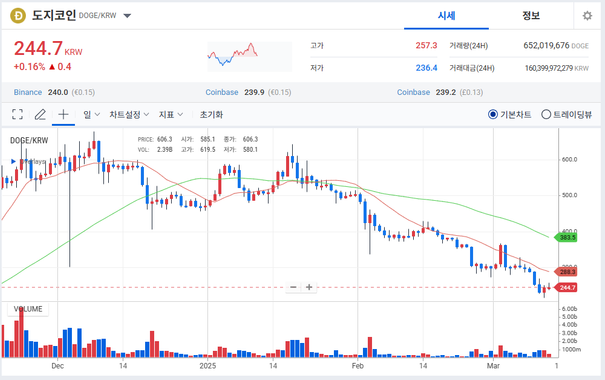Viewport: 605px width, 380px height.
Task: Click the 160,399,972,279 KRW trade amount
Action: [557, 68]
